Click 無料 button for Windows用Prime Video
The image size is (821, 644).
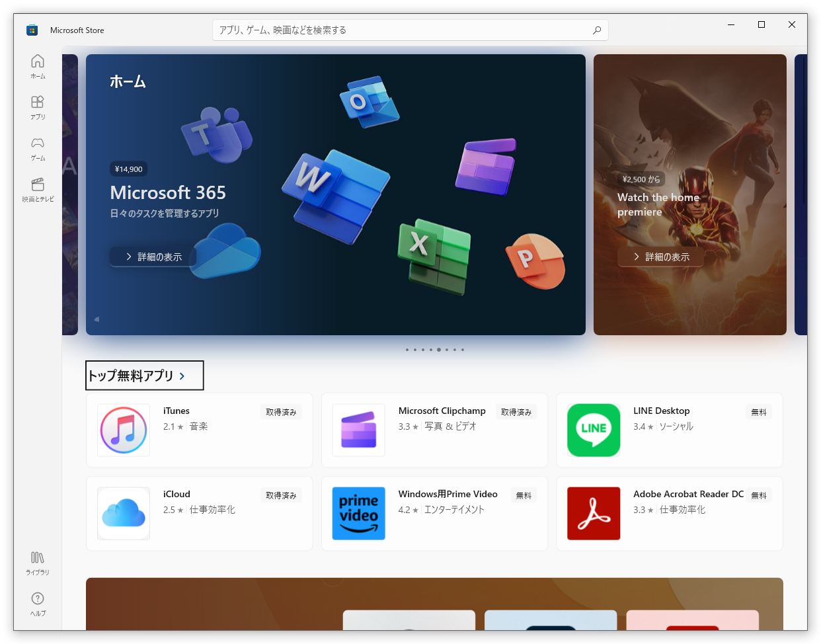pyautogui.click(x=524, y=495)
